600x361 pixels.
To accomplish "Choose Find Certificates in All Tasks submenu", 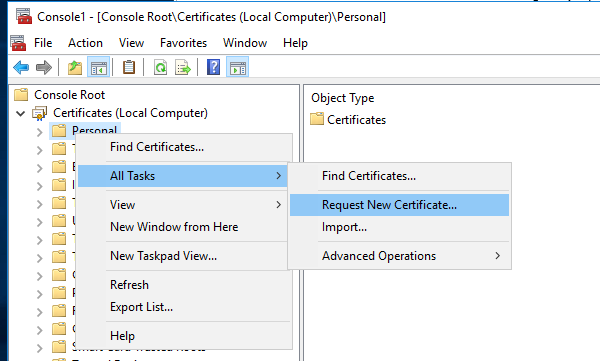I will click(399, 176).
